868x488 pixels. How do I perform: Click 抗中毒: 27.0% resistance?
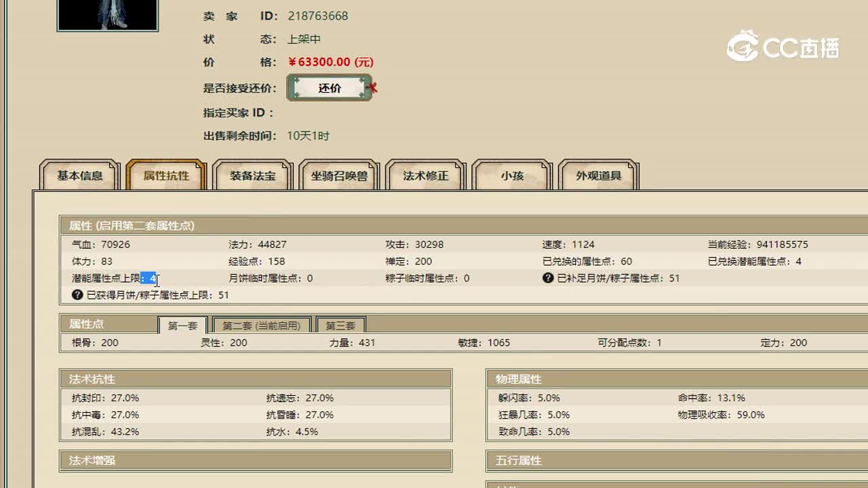(x=105, y=415)
